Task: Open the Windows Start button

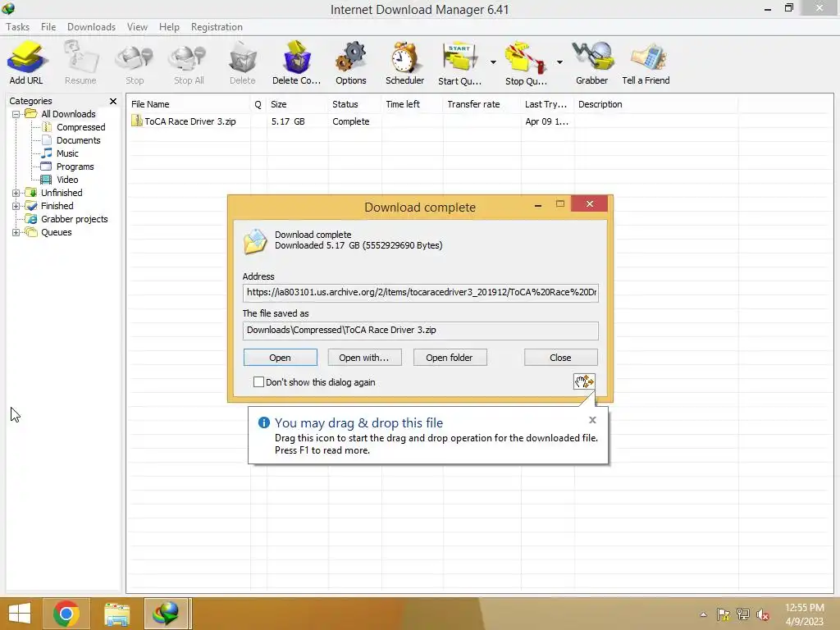Action: (20, 614)
